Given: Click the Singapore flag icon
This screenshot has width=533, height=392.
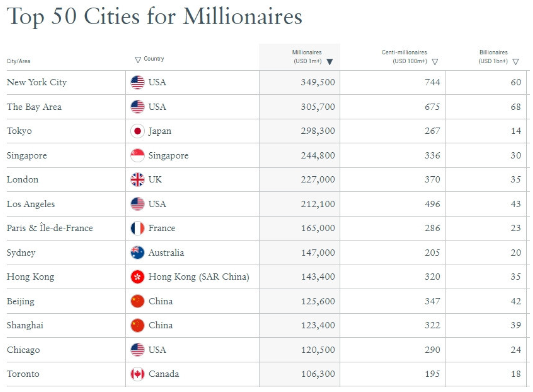Looking at the screenshot, I should [137, 155].
